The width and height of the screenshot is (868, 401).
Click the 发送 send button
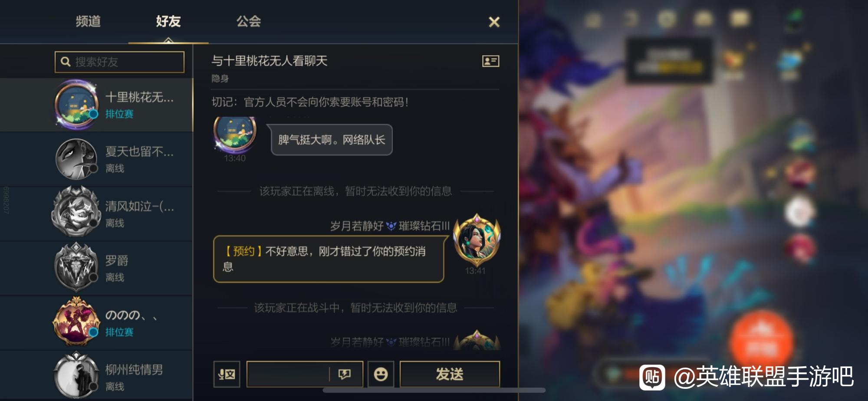(x=450, y=374)
